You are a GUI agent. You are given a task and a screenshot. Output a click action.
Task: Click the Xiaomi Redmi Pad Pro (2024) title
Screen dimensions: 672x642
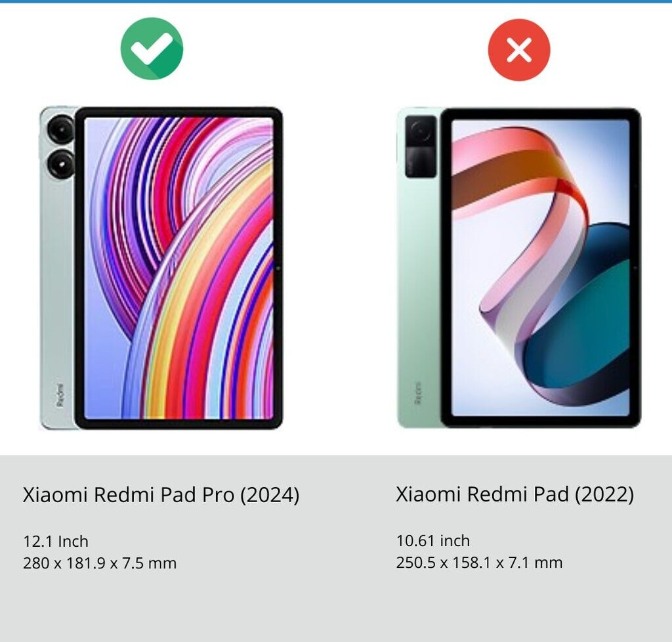click(x=161, y=494)
